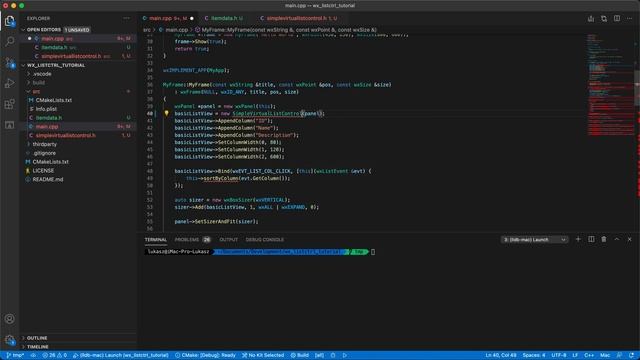Image resolution: width=640 pixels, height=360 pixels.
Task: Kill terminal with trash icon
Action: (x=604, y=239)
